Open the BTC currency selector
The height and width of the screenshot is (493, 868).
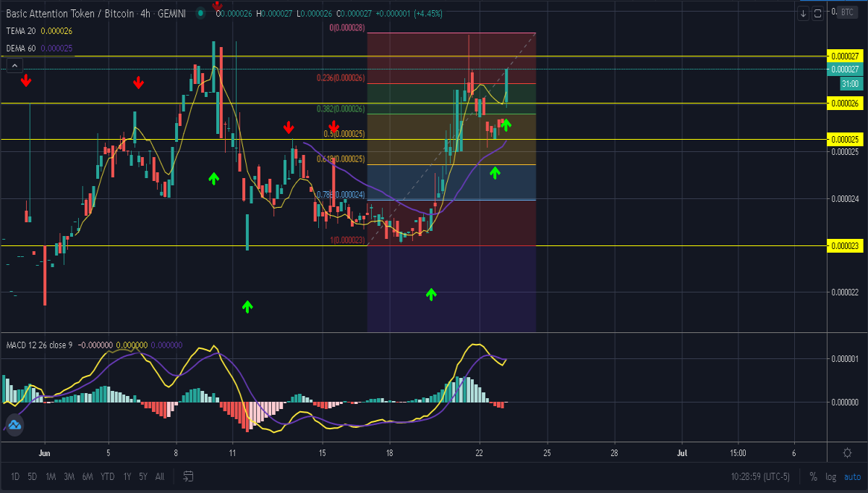click(x=846, y=14)
